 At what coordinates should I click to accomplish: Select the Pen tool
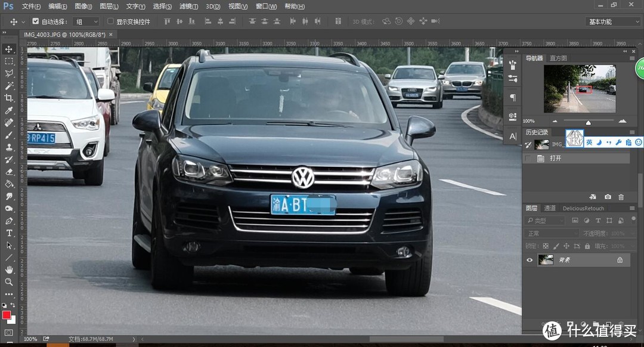click(8, 221)
